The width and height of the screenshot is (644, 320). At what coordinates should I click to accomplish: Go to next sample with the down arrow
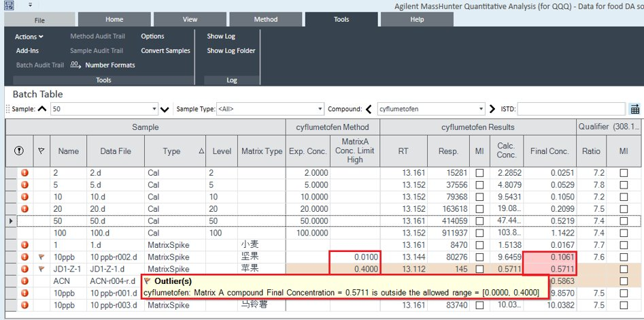[x=165, y=110]
